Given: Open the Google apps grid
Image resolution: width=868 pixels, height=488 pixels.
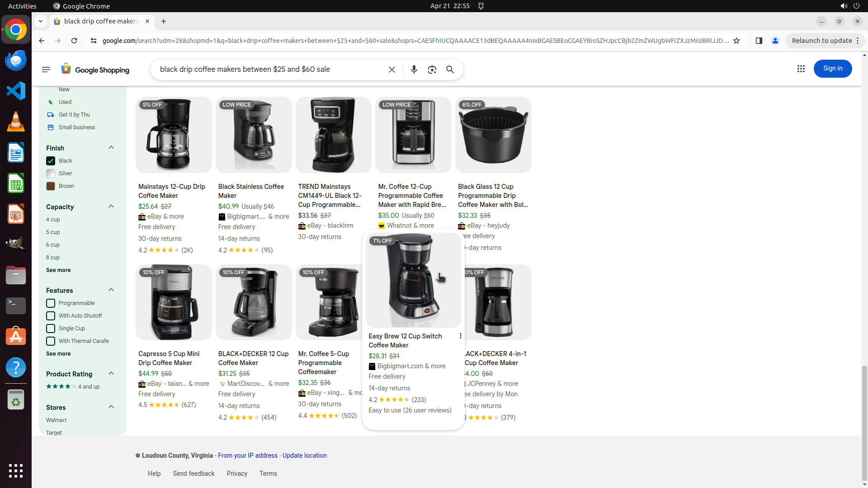Looking at the screenshot, I should (x=801, y=69).
